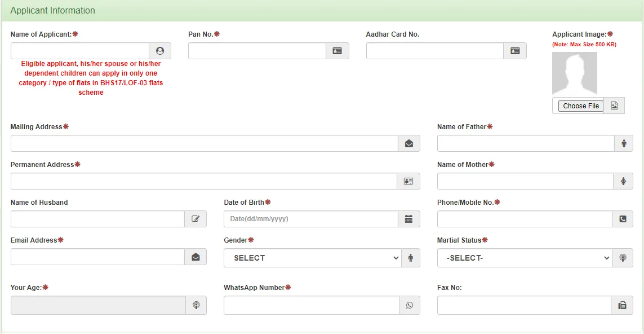
Task: Click the image icon next to Choose File
Action: pos(614,106)
